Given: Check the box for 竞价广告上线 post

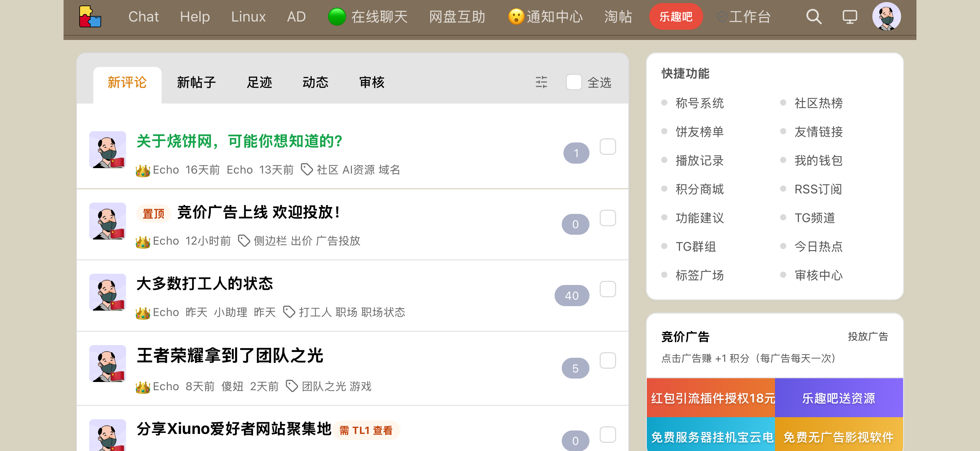Looking at the screenshot, I should pos(608,218).
